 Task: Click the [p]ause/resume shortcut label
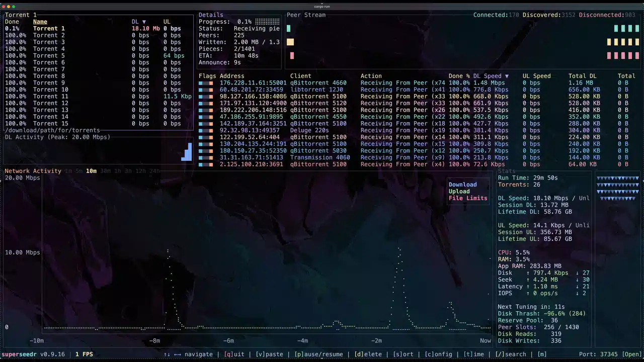click(318, 354)
